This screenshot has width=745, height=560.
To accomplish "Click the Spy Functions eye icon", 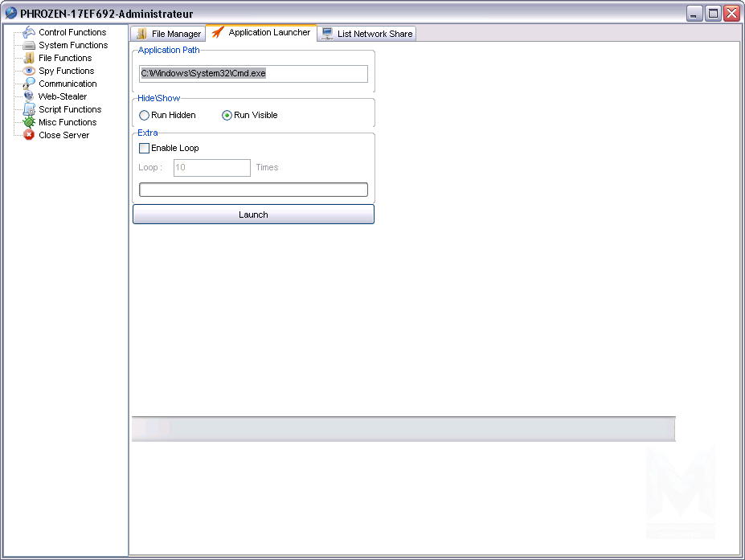I will coord(30,71).
